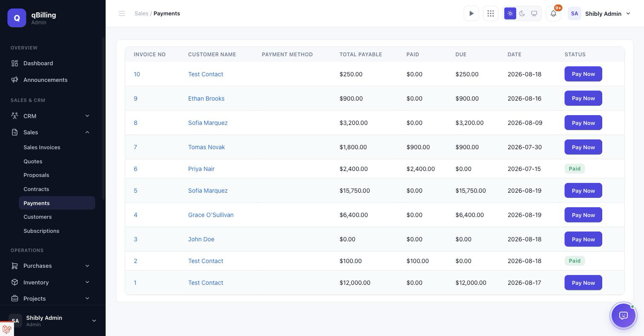644x336 pixels.
Task: Open Subscriptions menu item
Action: [x=41, y=231]
